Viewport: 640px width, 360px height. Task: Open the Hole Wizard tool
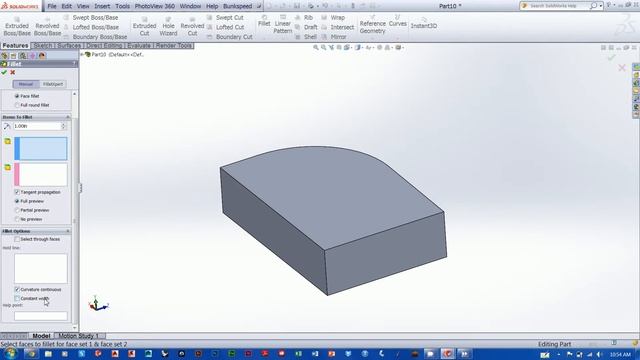[168, 26]
